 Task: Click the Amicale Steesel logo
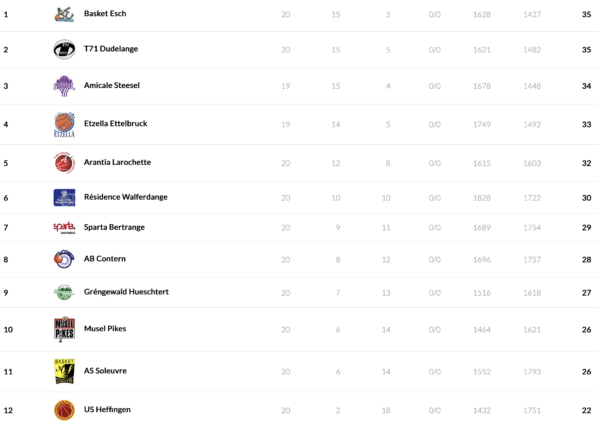coord(64,86)
